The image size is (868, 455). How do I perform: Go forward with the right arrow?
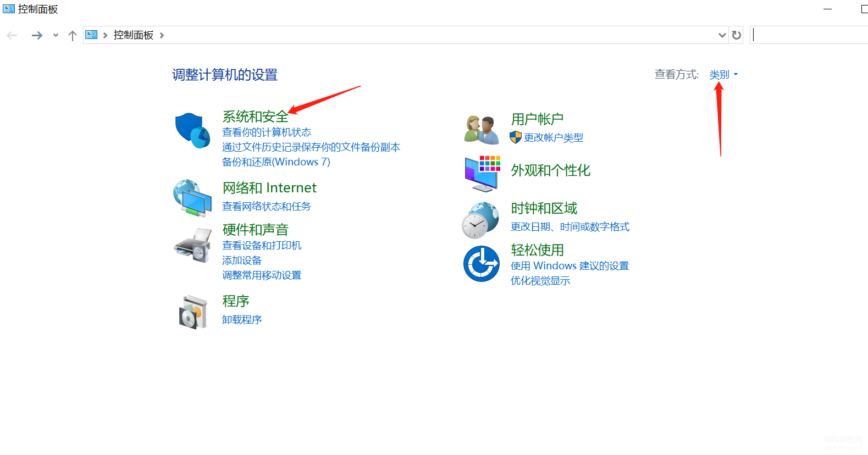point(37,35)
